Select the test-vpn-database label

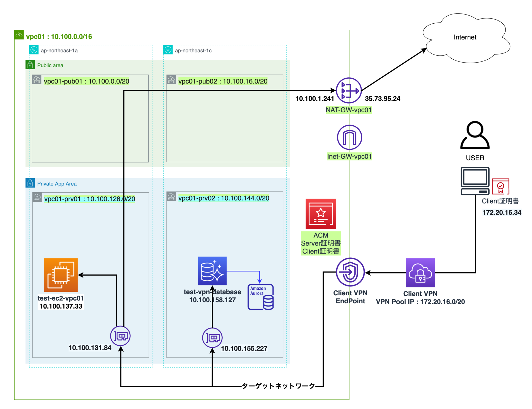click(x=212, y=292)
